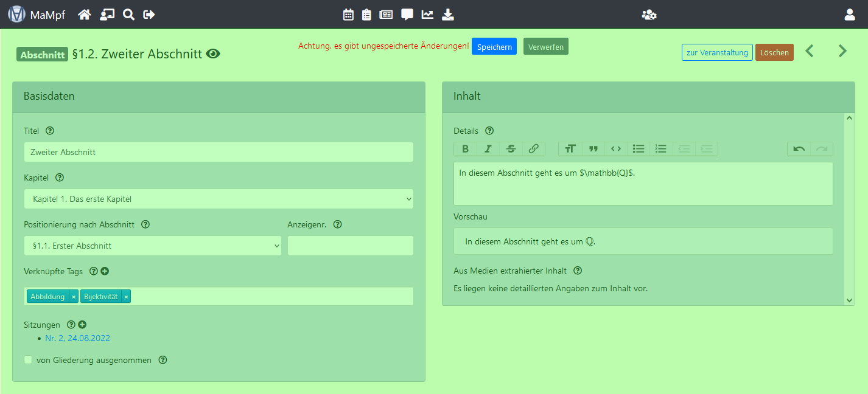Open the clipboard list icon
The height and width of the screenshot is (394, 868).
(x=366, y=15)
